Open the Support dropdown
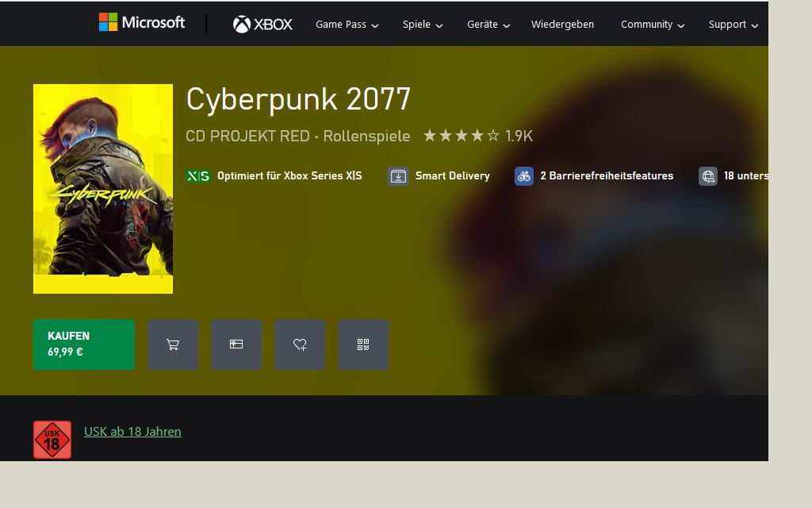Image resolution: width=812 pixels, height=508 pixels. point(733,25)
